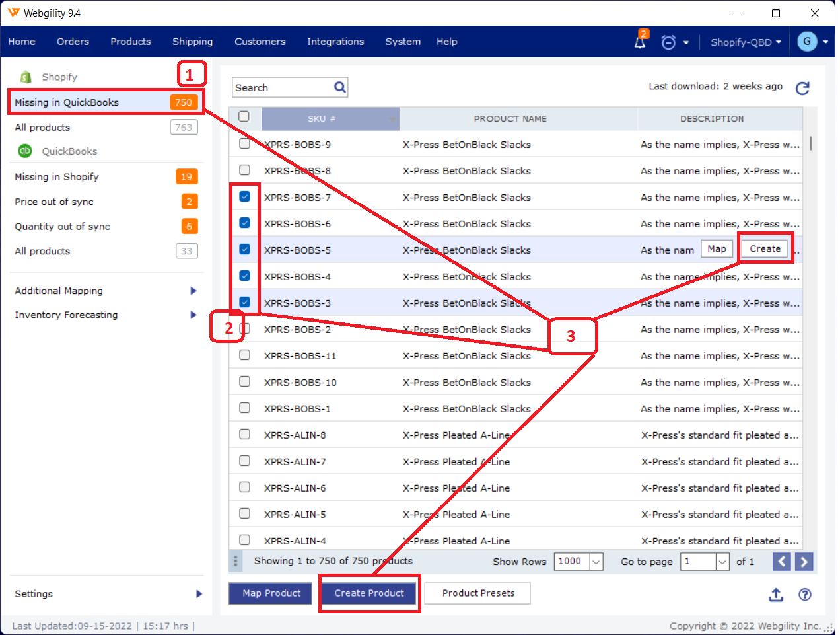
Task: Click the Map button in the XPRS-BOBS-5 row
Action: [717, 249]
